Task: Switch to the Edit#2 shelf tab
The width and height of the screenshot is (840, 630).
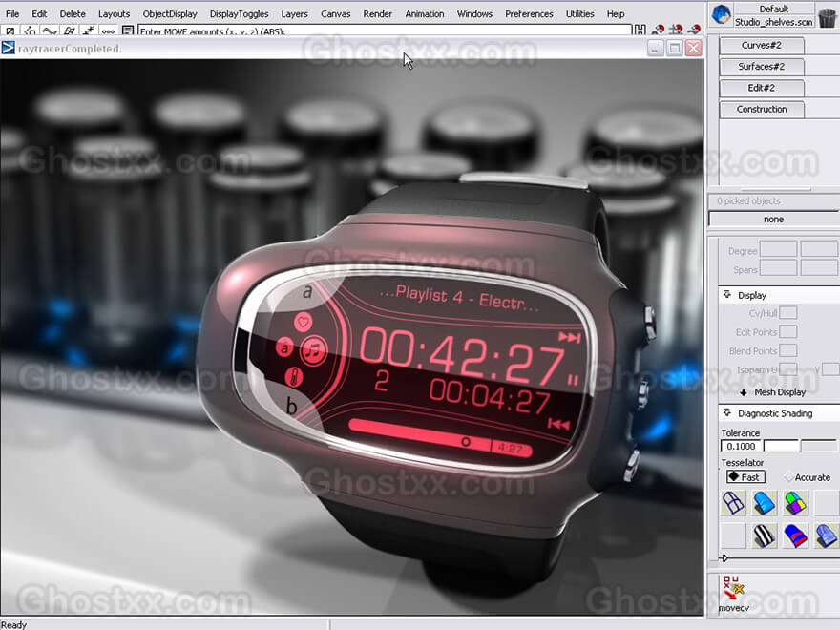Action: coord(762,88)
